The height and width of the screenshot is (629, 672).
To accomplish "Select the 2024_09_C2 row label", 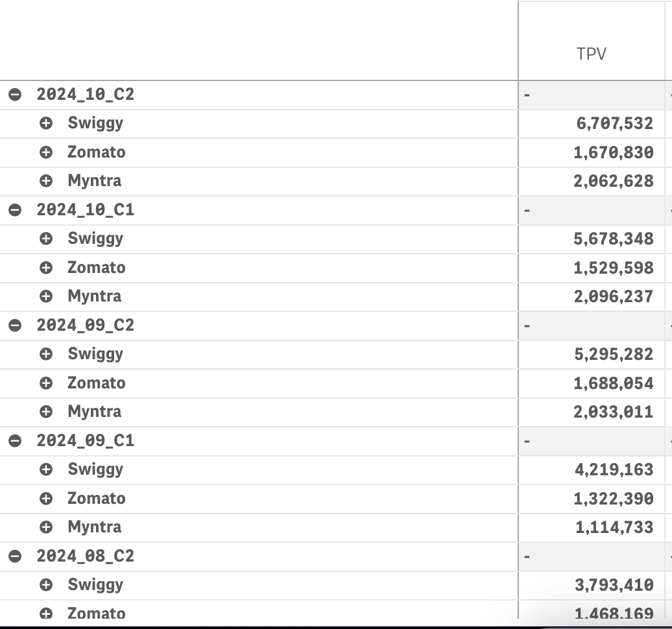I will pos(85,326).
